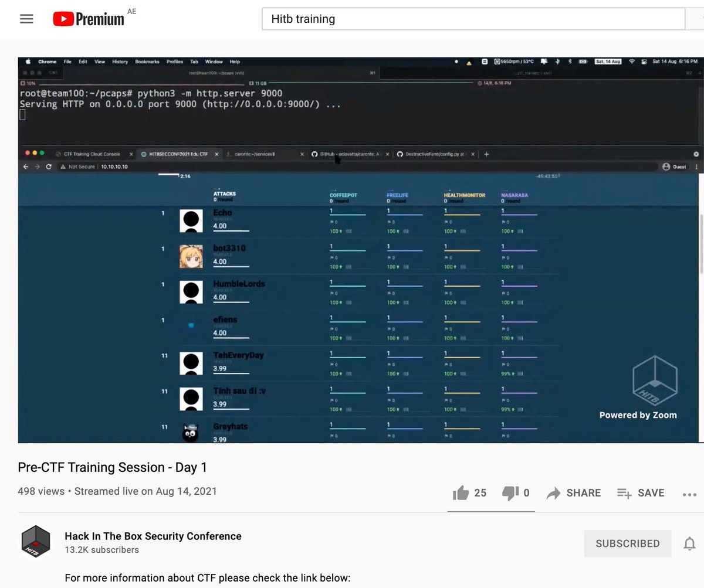Click the bot3310 anime avatar

point(191,256)
